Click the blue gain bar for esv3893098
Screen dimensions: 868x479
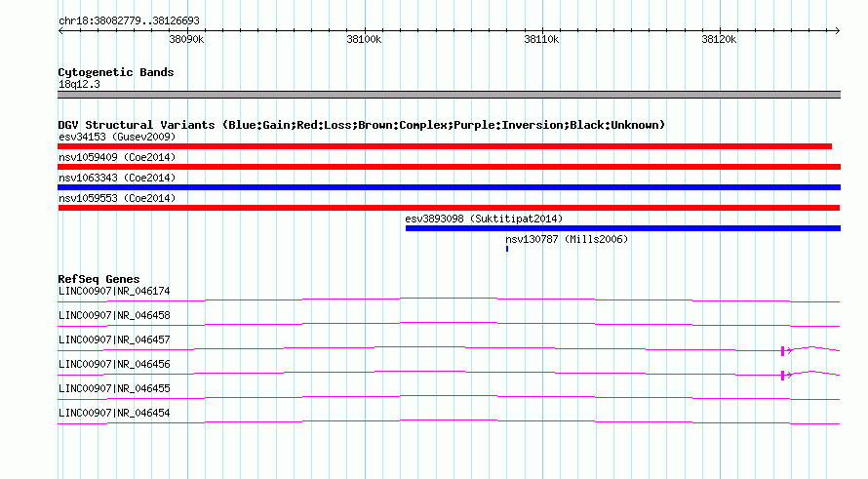pyautogui.click(x=623, y=228)
